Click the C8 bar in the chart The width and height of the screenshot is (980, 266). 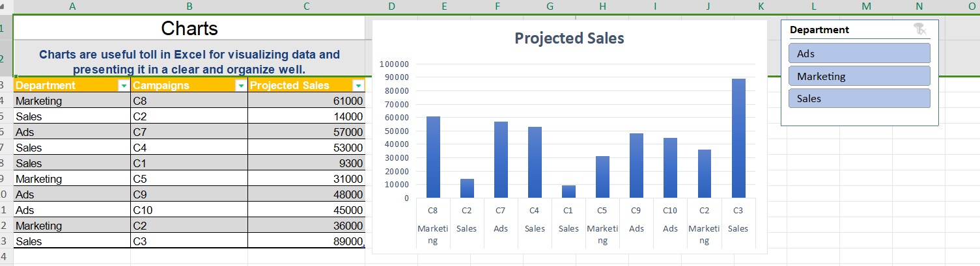pyautogui.click(x=433, y=157)
